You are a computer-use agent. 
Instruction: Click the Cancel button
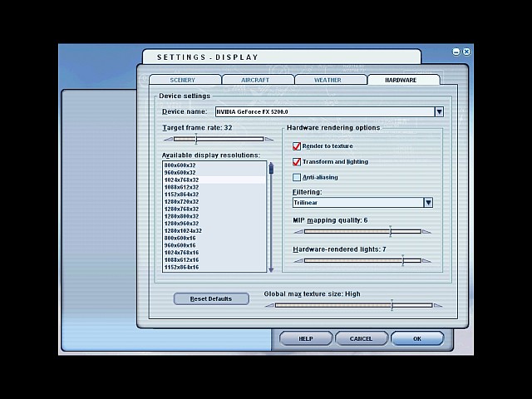click(361, 338)
